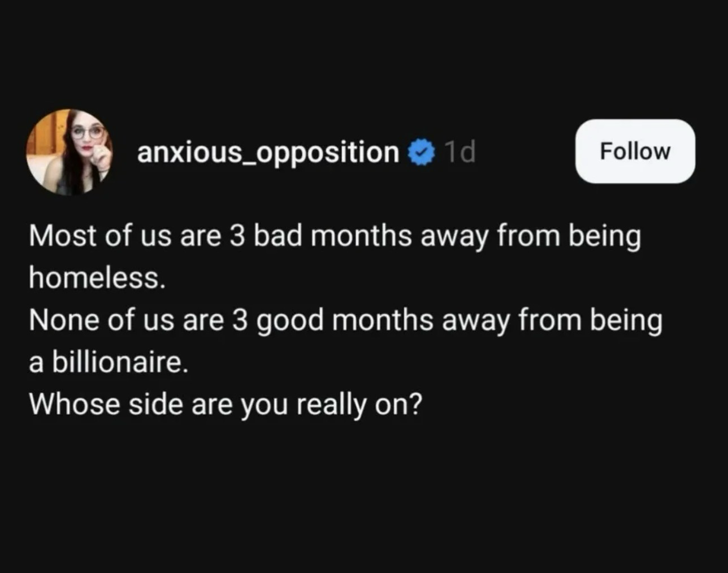Click the word "good" in the post

click(x=290, y=320)
